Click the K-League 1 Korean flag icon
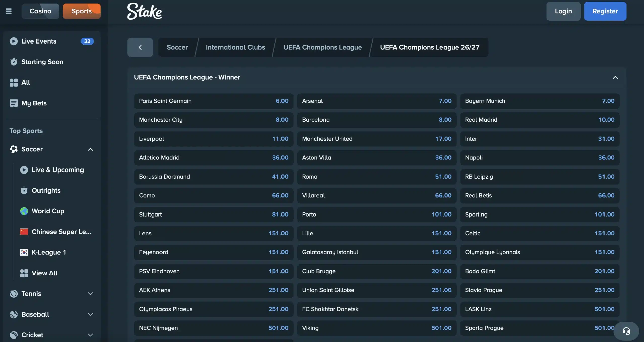The width and height of the screenshot is (644, 342). point(24,252)
